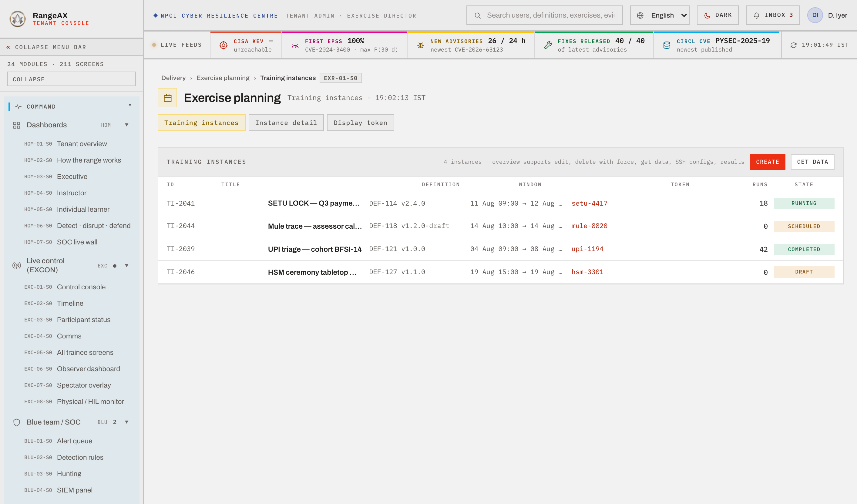Click the COMPLETED state badge

coord(804,249)
